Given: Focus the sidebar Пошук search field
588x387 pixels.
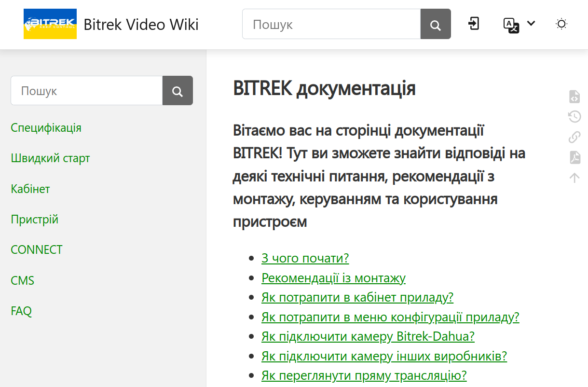Looking at the screenshot, I should (x=87, y=91).
